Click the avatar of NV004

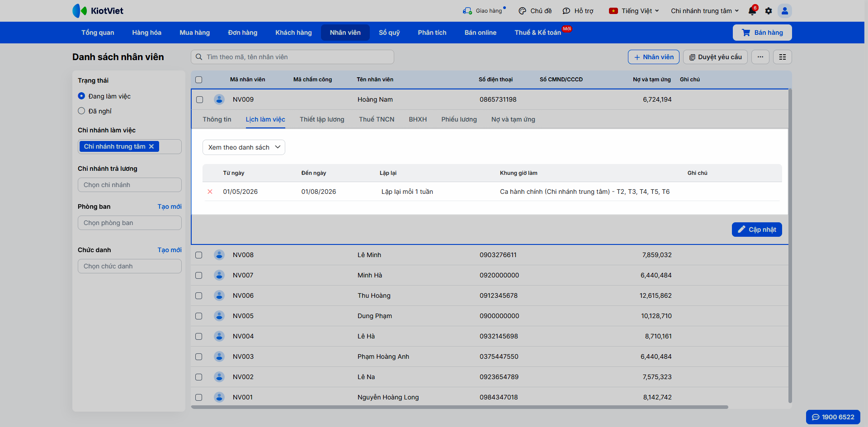(219, 336)
